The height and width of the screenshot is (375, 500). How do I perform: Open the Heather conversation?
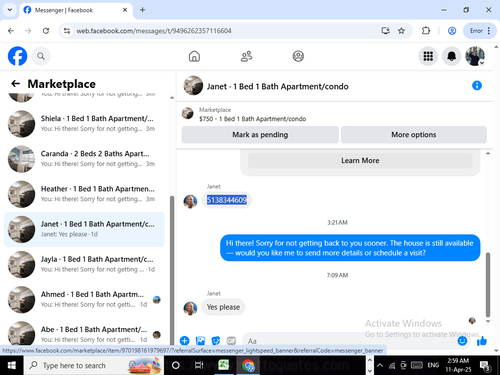coord(84,194)
